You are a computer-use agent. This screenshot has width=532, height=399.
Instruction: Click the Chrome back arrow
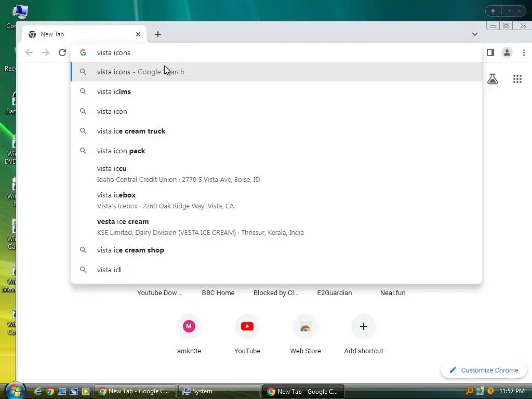click(x=29, y=52)
